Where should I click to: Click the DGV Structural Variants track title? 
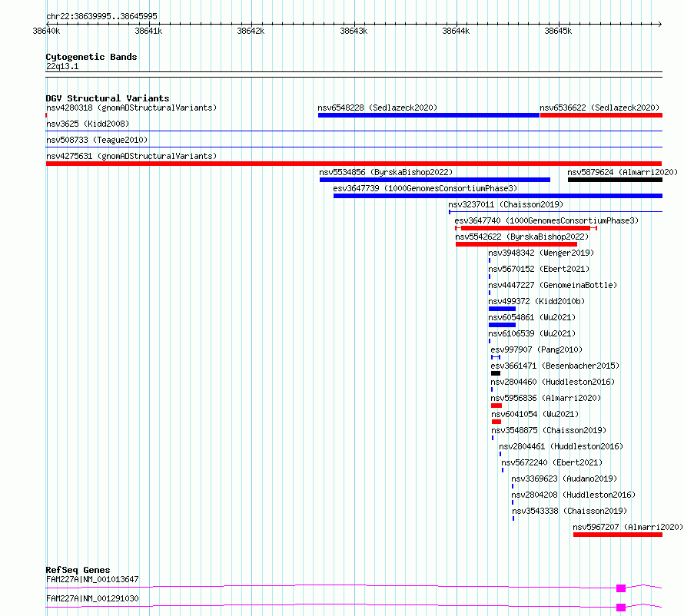coord(108,98)
